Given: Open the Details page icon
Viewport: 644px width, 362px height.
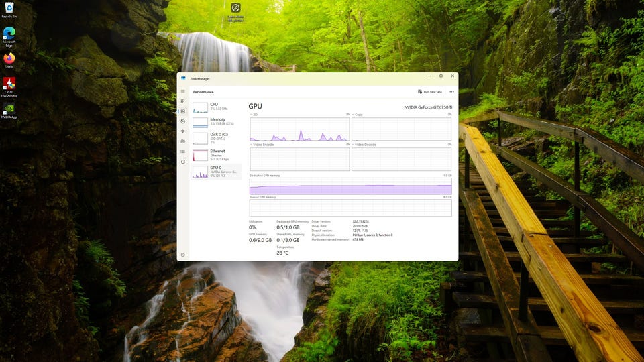Looking at the screenshot, I should (182, 152).
